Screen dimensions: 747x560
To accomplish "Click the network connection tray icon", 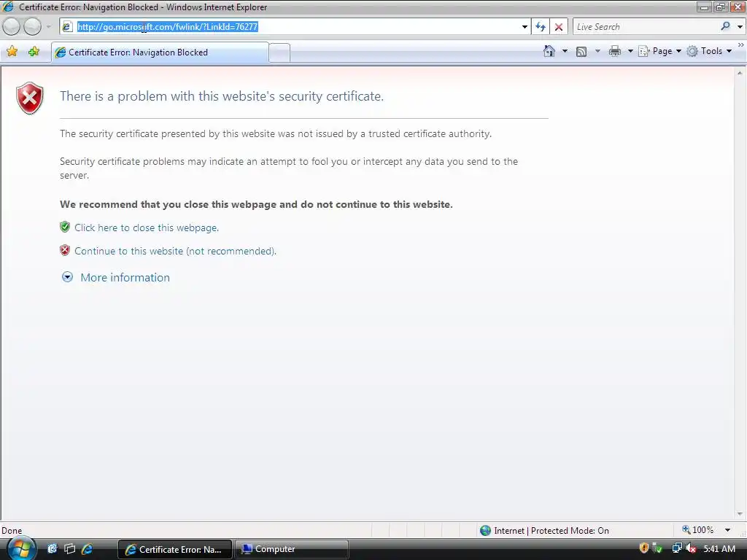I will (x=676, y=548).
